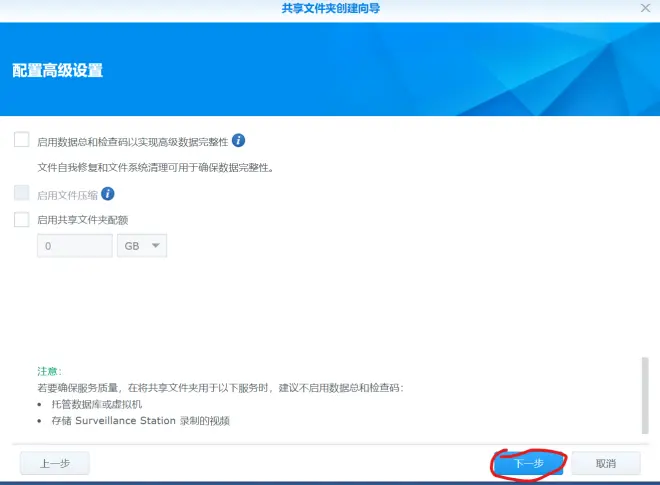
Task: Click the 共享文件夹创建向导 window title
Action: tap(330, 8)
